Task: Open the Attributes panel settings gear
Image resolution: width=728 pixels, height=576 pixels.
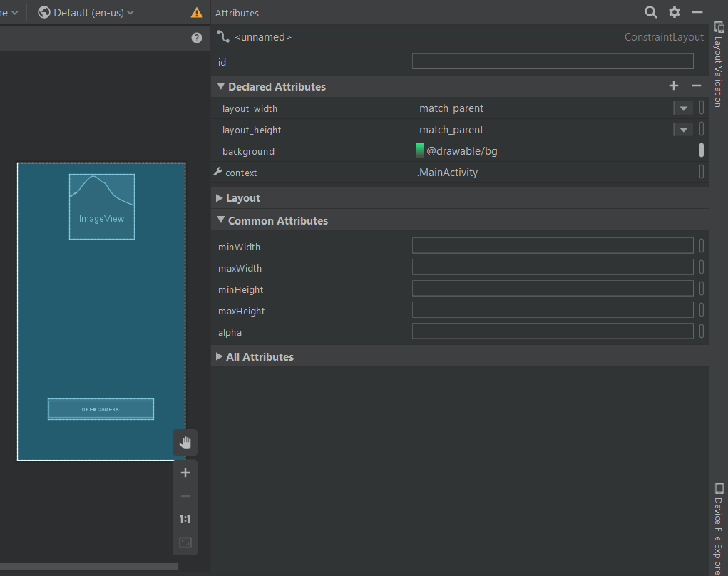Action: [673, 11]
